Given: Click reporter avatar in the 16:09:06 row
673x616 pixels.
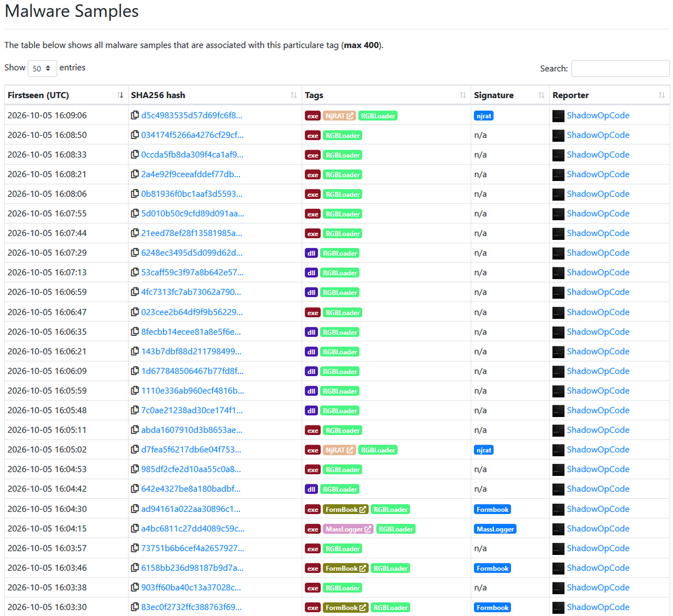Looking at the screenshot, I should (x=558, y=116).
